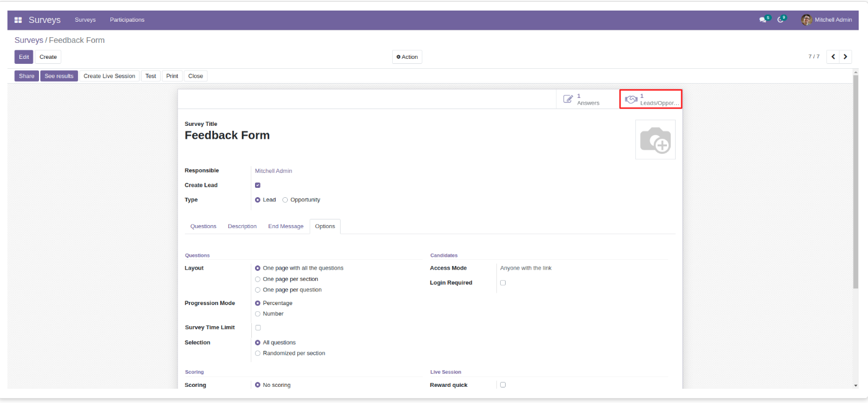This screenshot has height=403, width=868.
Task: Open the Participations menu
Action: pyautogui.click(x=127, y=20)
